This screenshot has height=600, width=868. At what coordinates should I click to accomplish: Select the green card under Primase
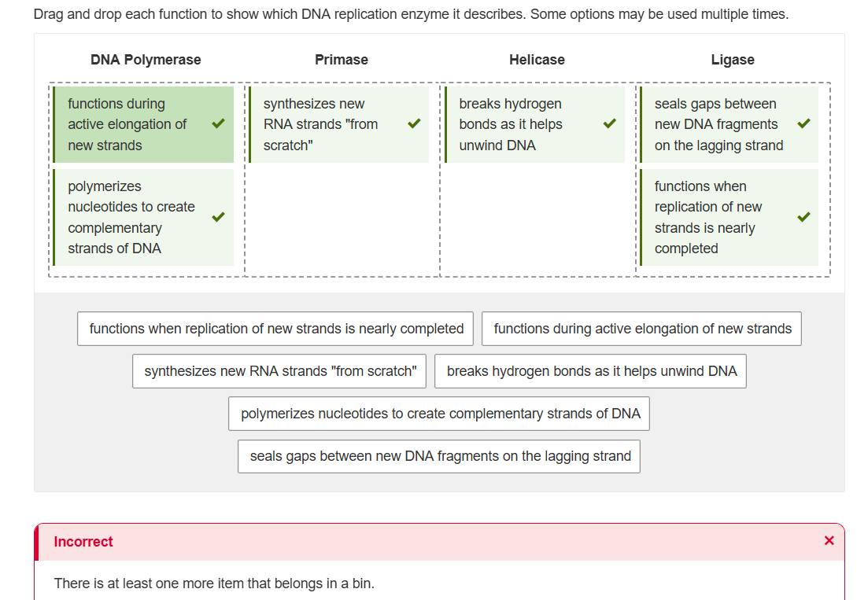338,123
